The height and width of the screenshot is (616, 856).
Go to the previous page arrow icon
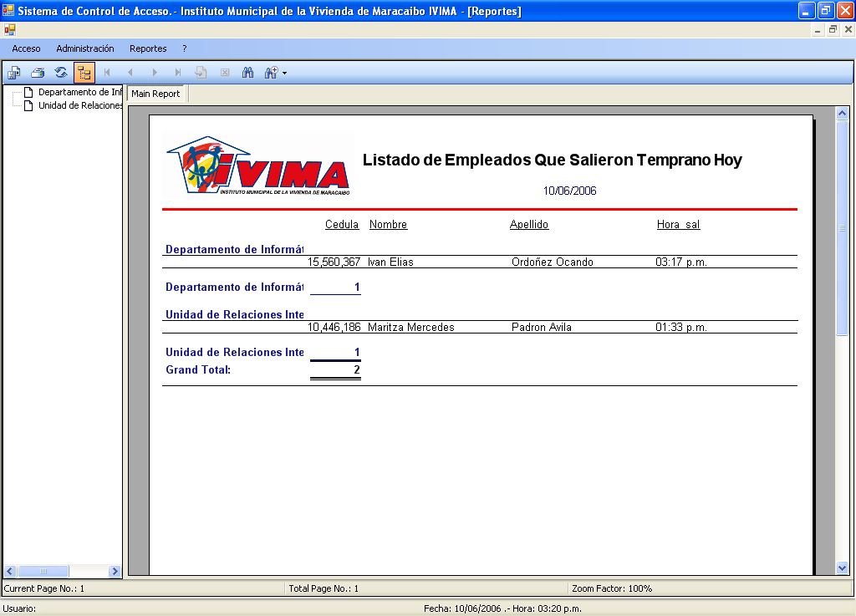point(130,73)
